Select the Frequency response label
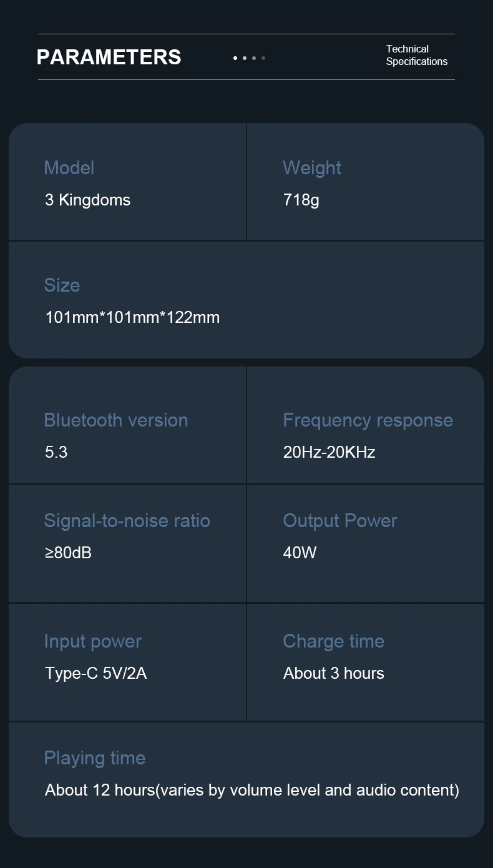Screen dimensions: 493x868 [368, 420]
